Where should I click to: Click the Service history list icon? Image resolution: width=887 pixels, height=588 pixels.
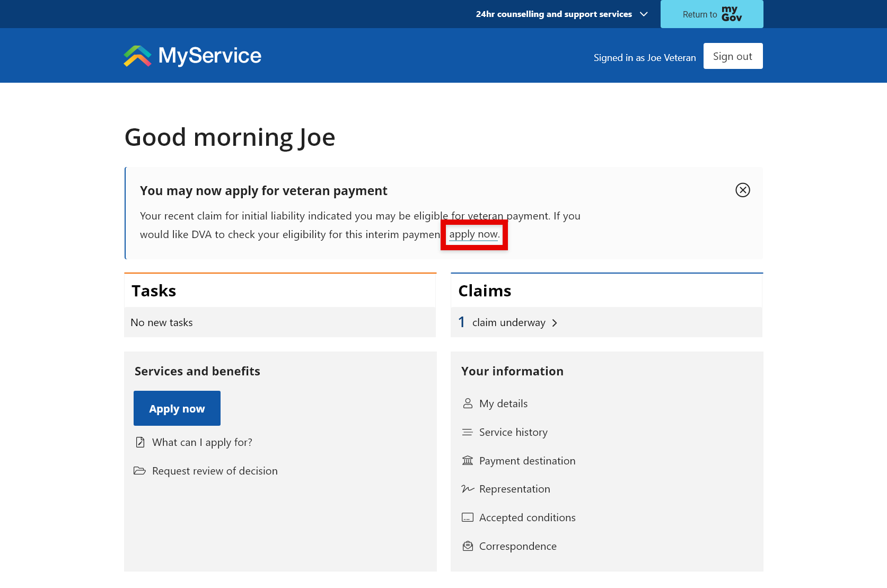(x=467, y=432)
